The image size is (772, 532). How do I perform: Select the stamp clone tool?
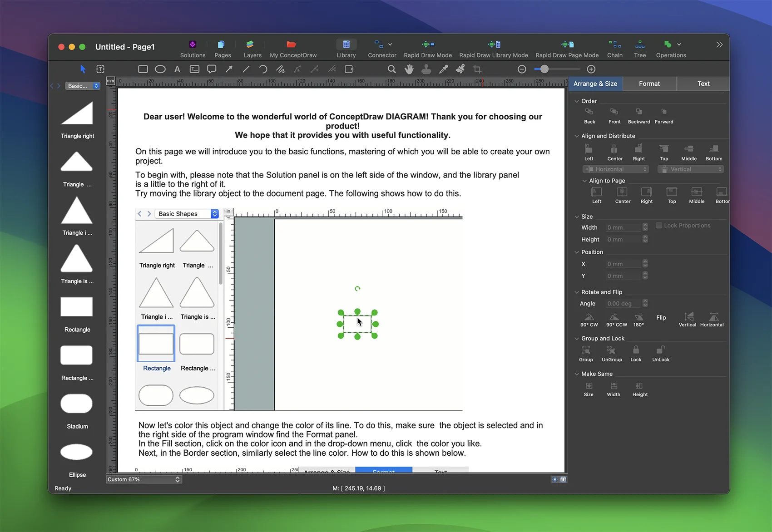click(426, 69)
